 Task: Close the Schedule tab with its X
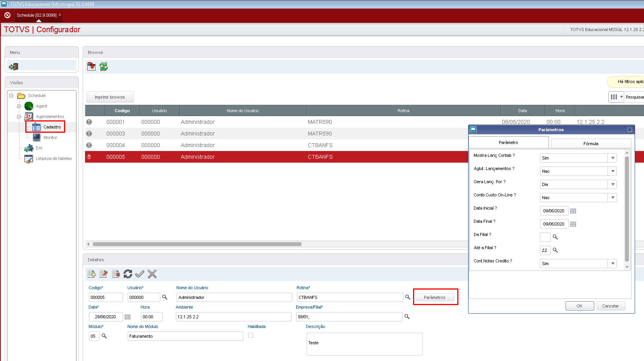click(x=60, y=15)
